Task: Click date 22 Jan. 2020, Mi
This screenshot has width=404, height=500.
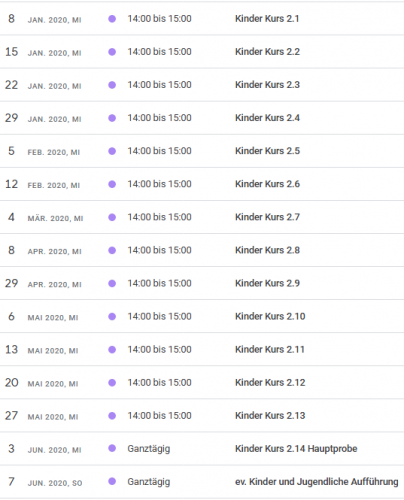Action: click(x=43, y=85)
